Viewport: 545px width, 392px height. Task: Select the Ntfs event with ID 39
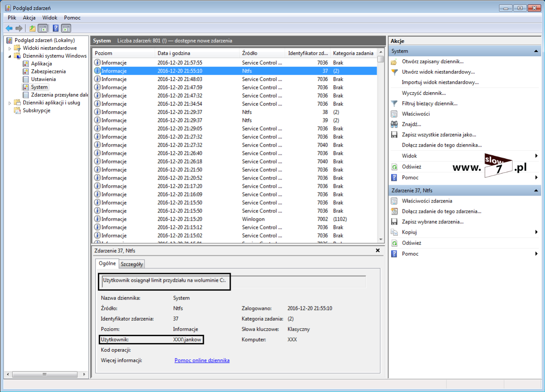(234, 120)
